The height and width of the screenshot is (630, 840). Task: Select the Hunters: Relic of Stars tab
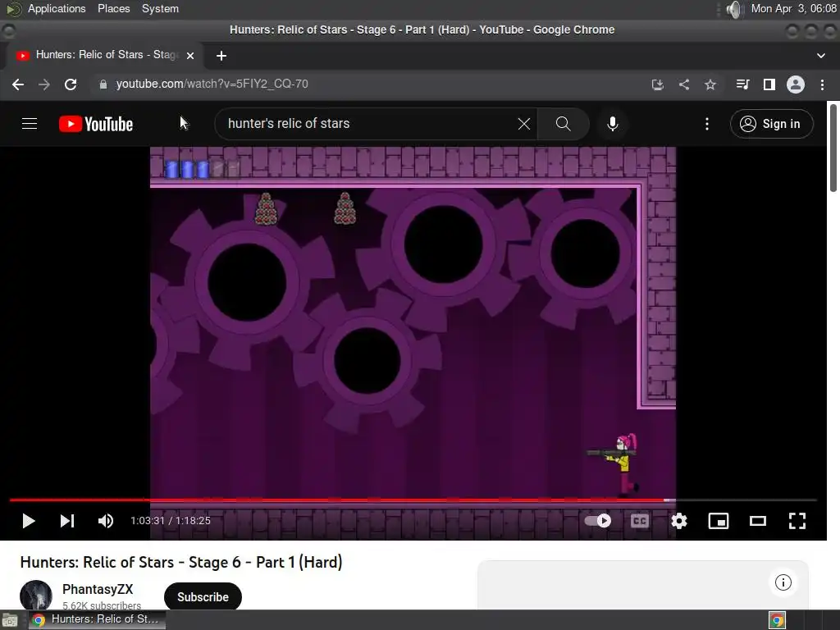(x=104, y=55)
